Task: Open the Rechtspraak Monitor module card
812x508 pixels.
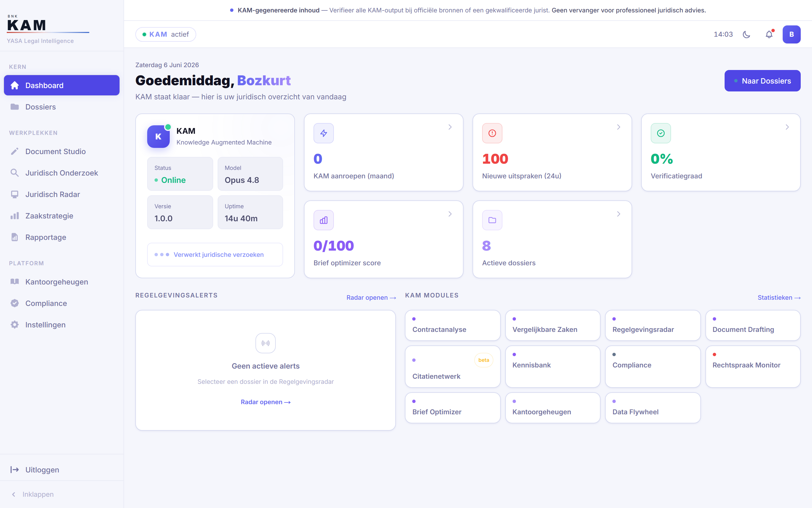Action: (753, 367)
